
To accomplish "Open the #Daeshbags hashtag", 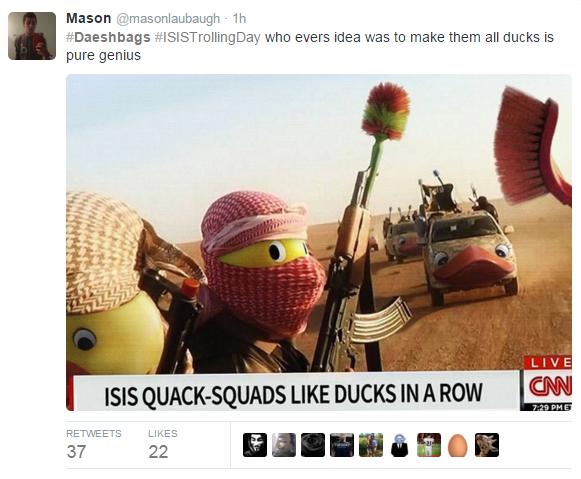I will click(x=108, y=37).
